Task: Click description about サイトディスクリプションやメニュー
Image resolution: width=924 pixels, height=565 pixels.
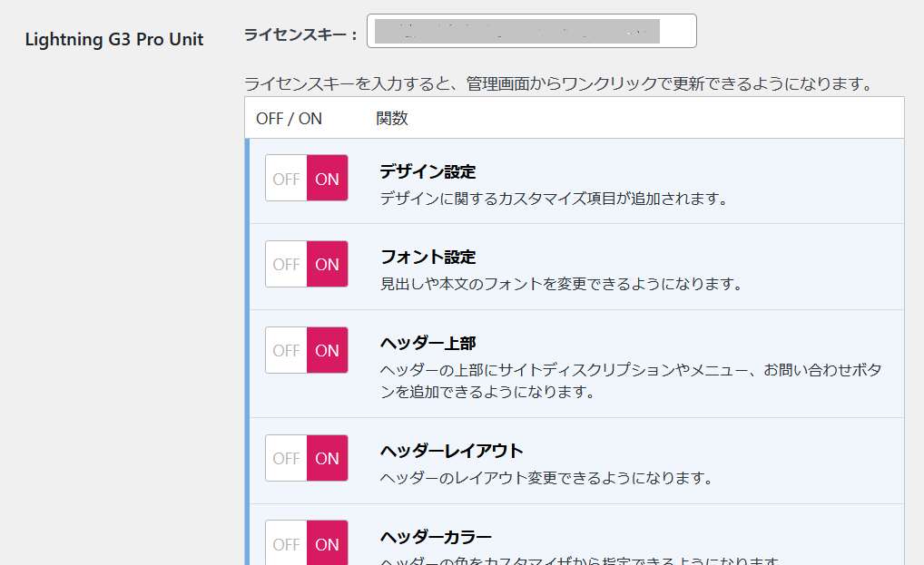Action: click(x=631, y=381)
